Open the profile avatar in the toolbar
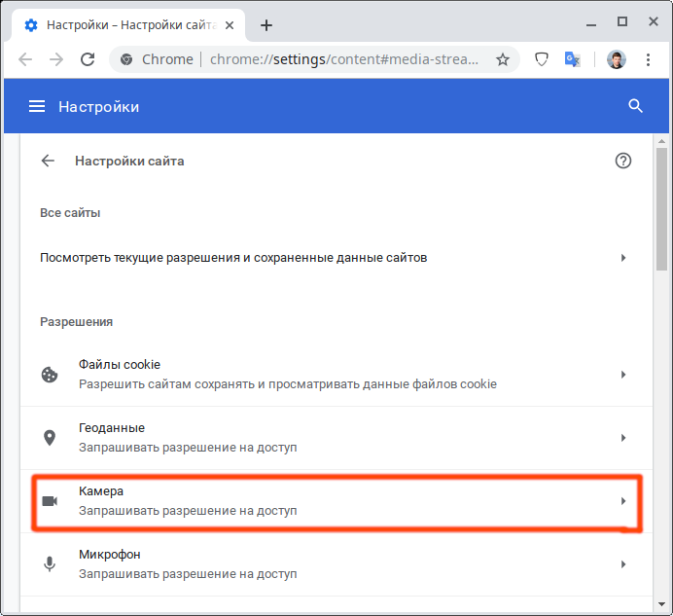Viewport: 673px width, 616px height. [x=616, y=59]
